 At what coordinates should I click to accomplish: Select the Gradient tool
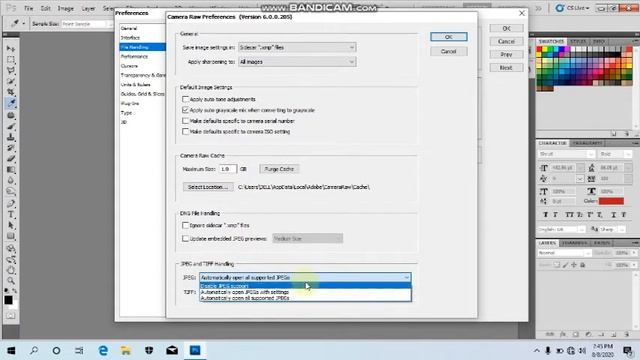point(11,169)
